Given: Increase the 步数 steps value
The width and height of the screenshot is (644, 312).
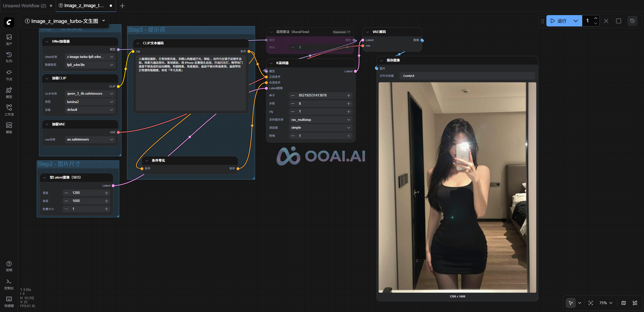Looking at the screenshot, I should (348, 103).
